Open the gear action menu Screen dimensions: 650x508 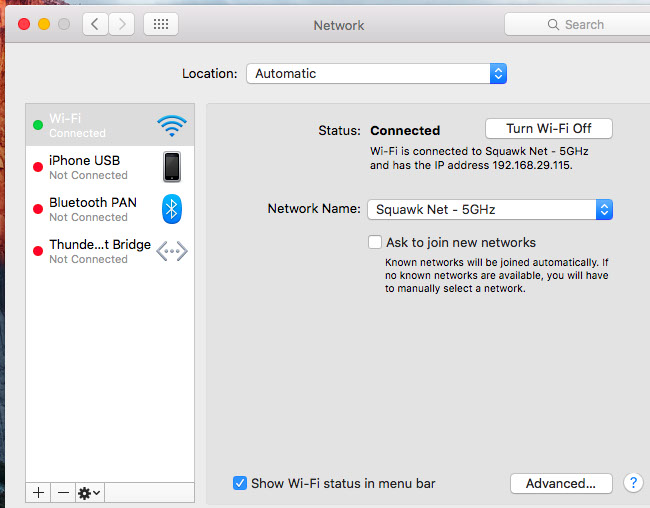pos(90,493)
